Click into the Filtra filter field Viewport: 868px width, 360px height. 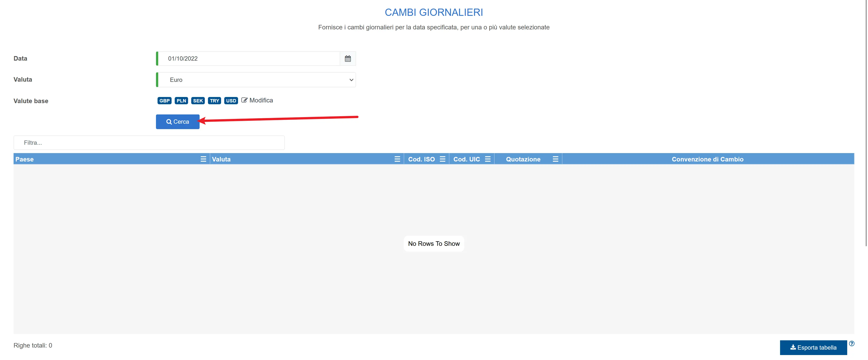coord(149,143)
